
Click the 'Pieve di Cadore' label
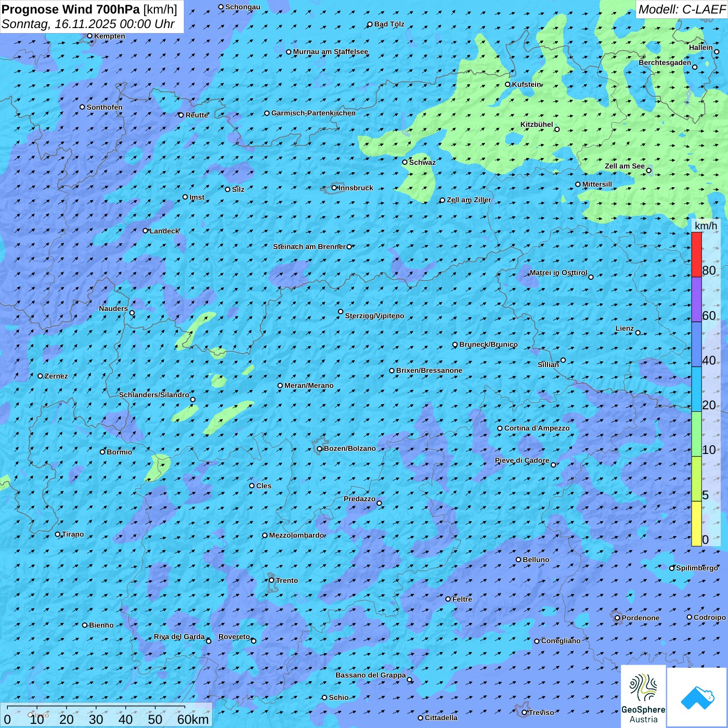(522, 460)
